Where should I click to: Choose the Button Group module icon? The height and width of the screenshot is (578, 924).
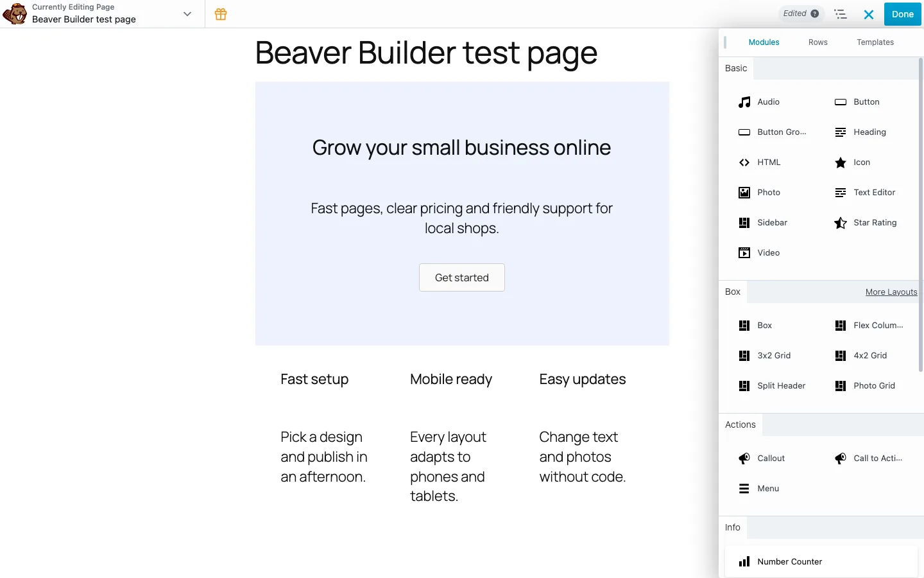(744, 132)
